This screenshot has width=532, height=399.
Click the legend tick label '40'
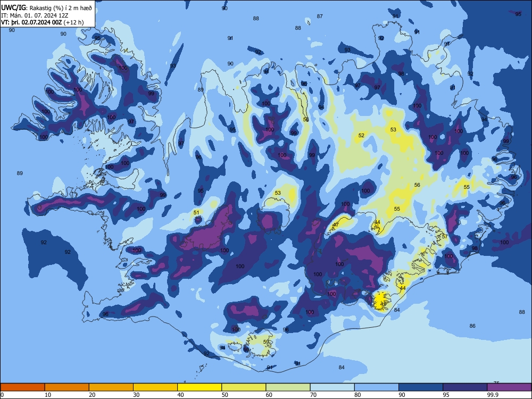181,395
